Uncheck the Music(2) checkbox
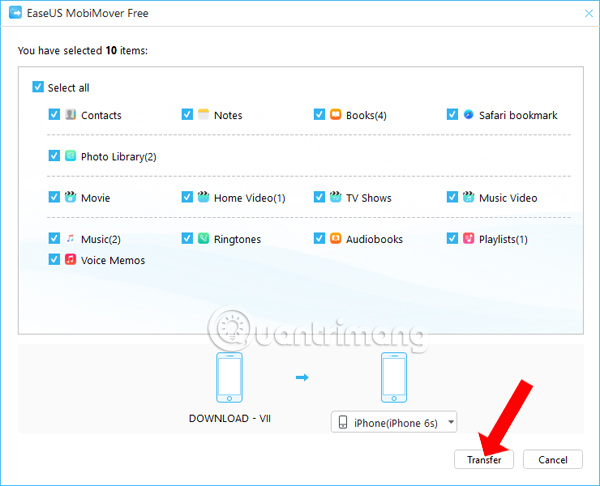The height and width of the screenshot is (486, 600). (x=54, y=238)
